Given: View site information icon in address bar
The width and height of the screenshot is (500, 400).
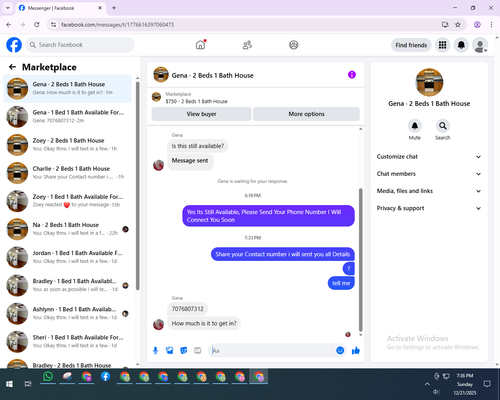Looking at the screenshot, I should pyautogui.click(x=53, y=25).
